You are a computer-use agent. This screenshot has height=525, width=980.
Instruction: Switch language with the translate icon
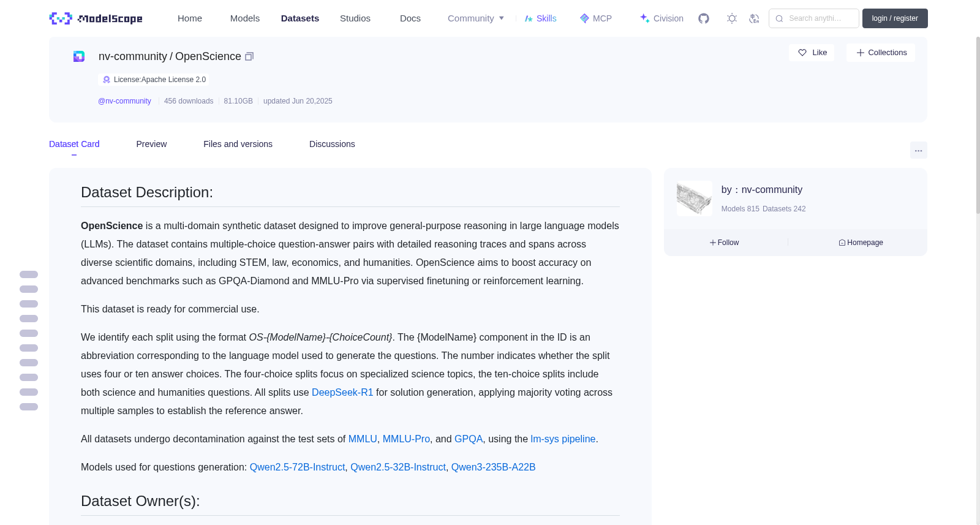click(x=755, y=18)
